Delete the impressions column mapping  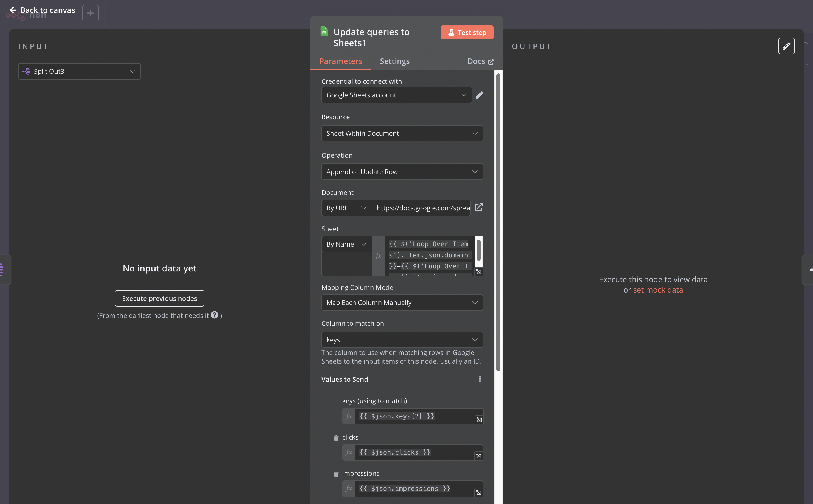point(336,474)
